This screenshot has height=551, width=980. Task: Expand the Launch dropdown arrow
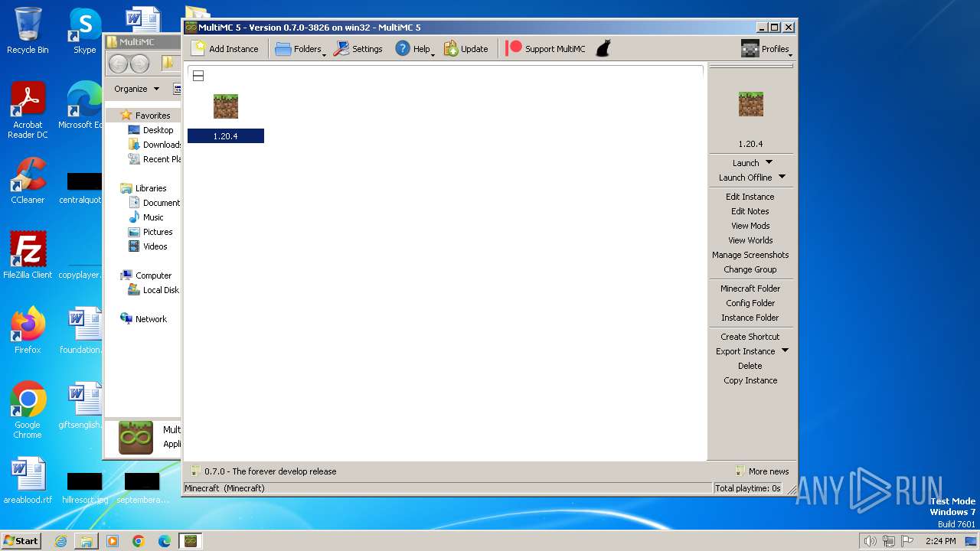tap(769, 162)
